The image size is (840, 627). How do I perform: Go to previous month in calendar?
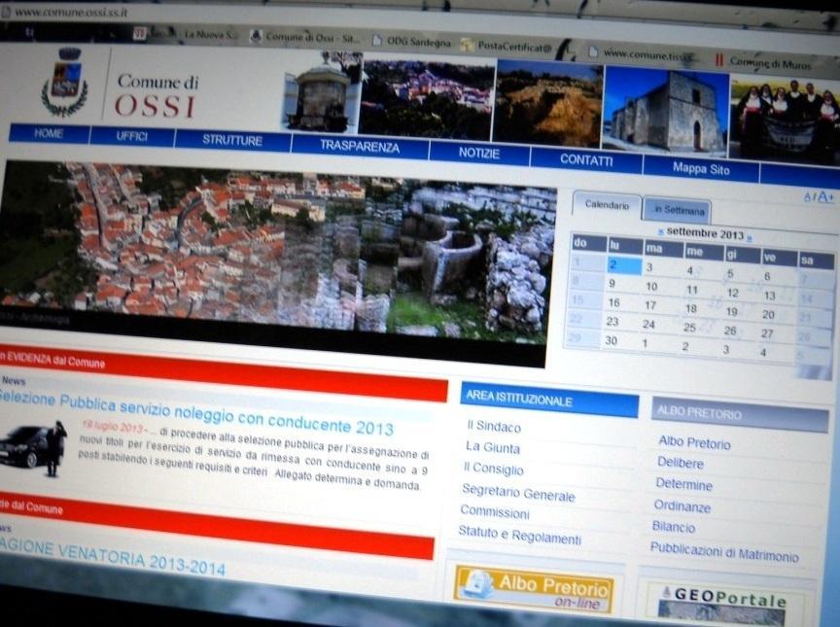[x=660, y=232]
